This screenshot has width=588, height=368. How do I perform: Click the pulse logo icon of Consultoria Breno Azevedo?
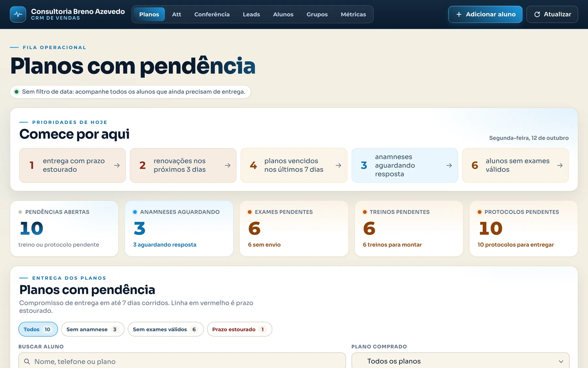(18, 14)
